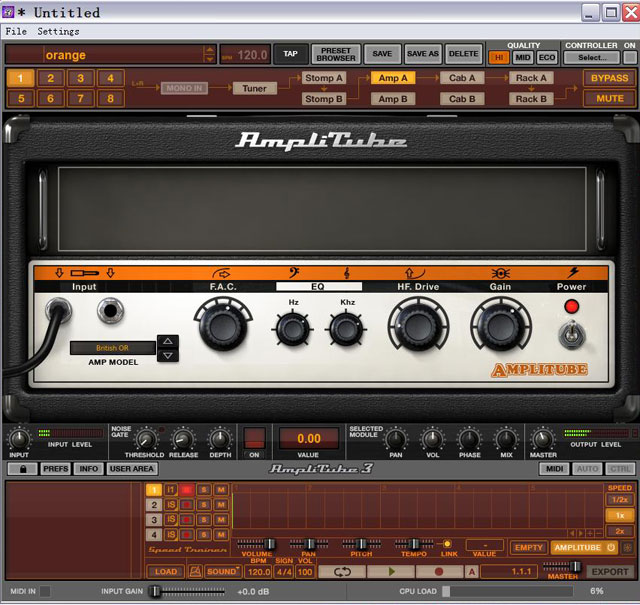
Task: Open the PRESET BROWSER
Action: pyautogui.click(x=336, y=54)
